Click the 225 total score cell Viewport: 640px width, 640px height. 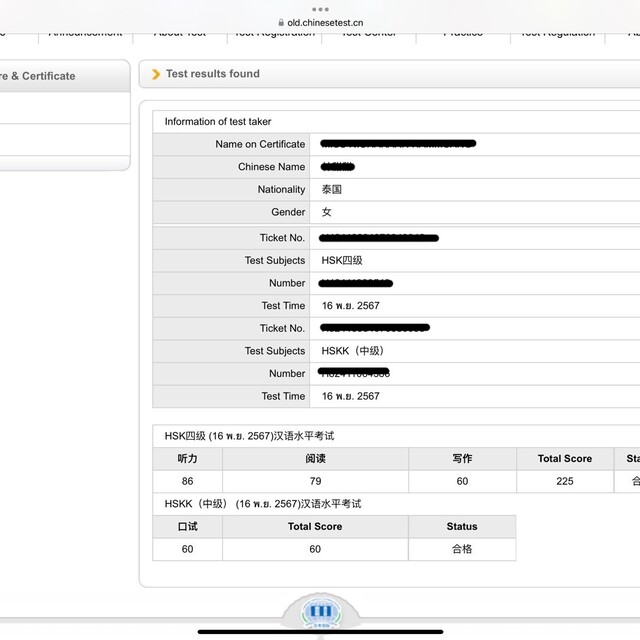tap(564, 481)
